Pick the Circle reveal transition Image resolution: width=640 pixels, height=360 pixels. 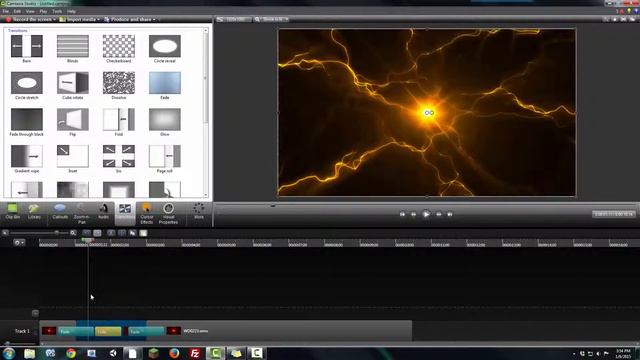(165, 46)
